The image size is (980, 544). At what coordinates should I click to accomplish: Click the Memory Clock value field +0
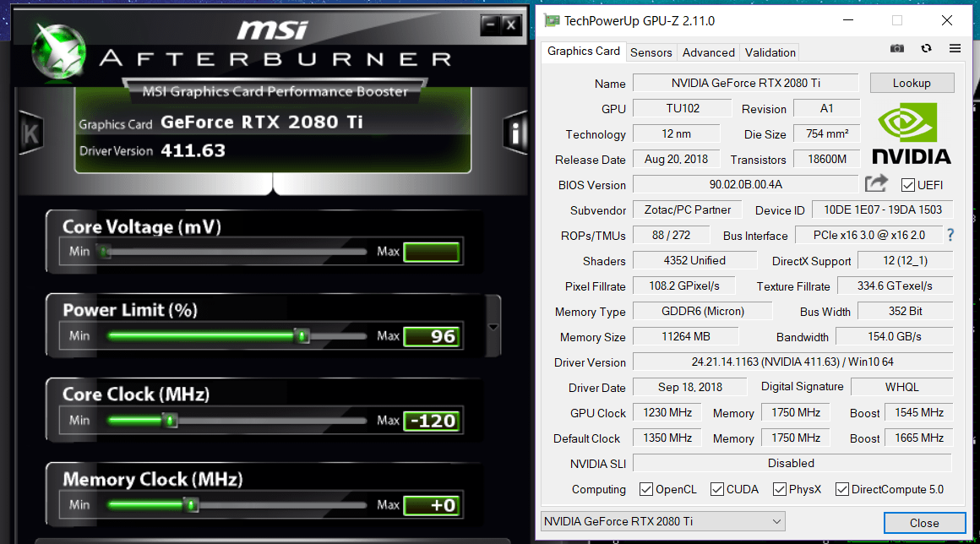coord(431,505)
